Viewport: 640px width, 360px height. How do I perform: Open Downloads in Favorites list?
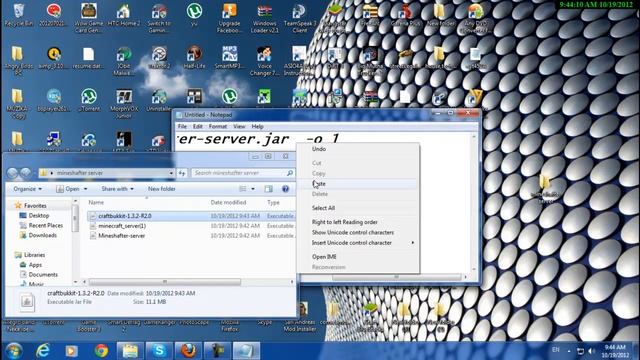pyautogui.click(x=42, y=235)
